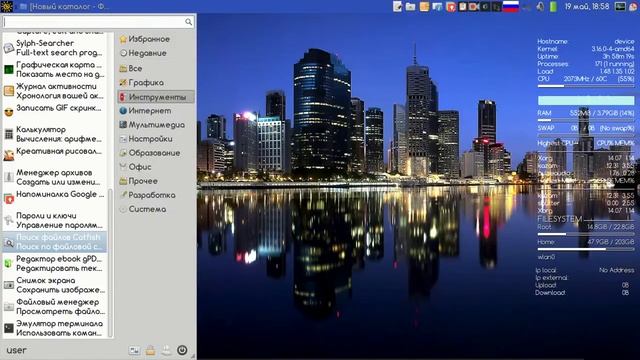Click the switch user icon

tap(166, 350)
